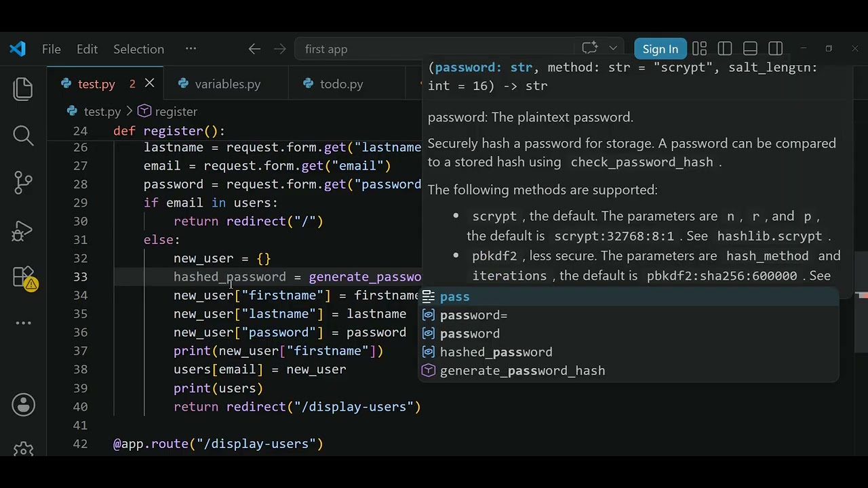The height and width of the screenshot is (488, 868).
Task: Click line number 33 in gutter
Action: tap(80, 277)
